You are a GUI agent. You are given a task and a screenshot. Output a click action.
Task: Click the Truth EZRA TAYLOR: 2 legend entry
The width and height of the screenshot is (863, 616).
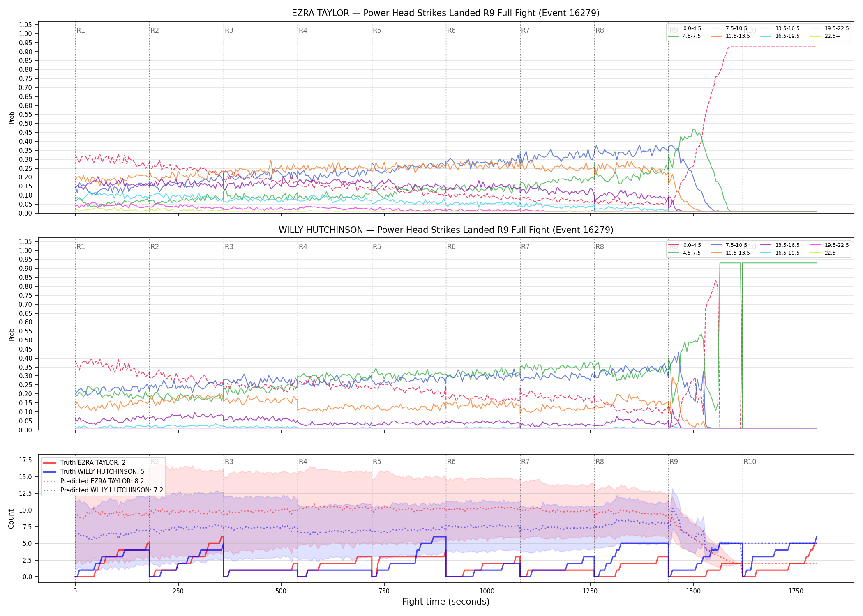(x=84, y=463)
